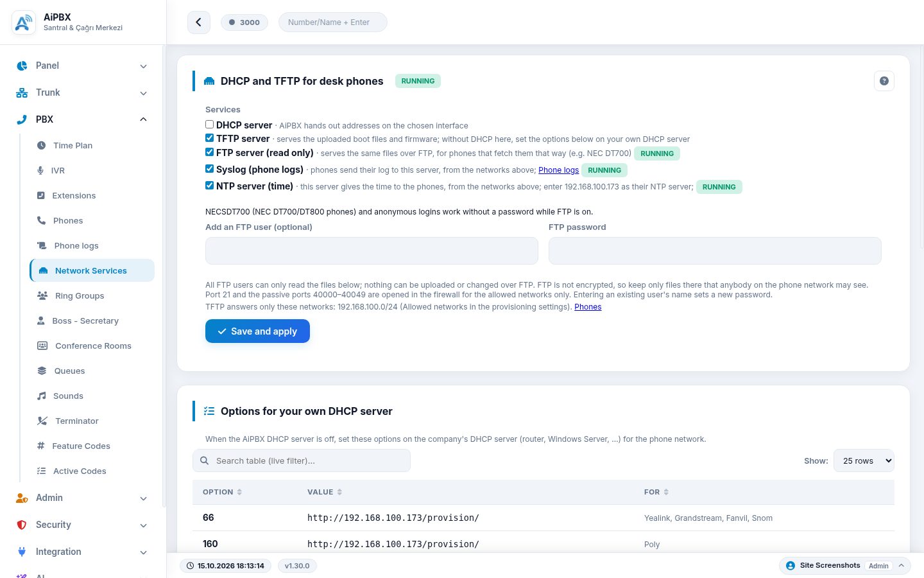Open the Show rows dropdown

point(864,460)
